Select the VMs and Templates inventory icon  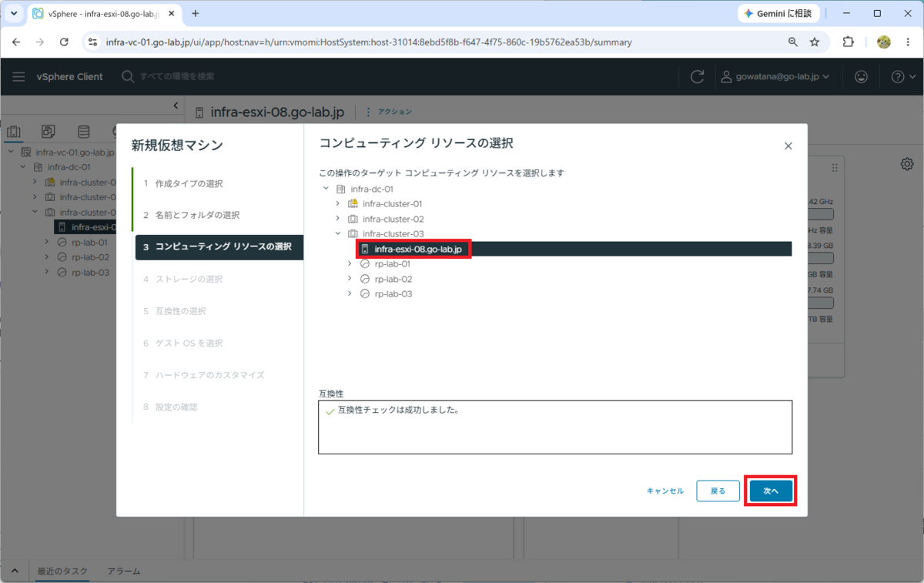tap(48, 131)
